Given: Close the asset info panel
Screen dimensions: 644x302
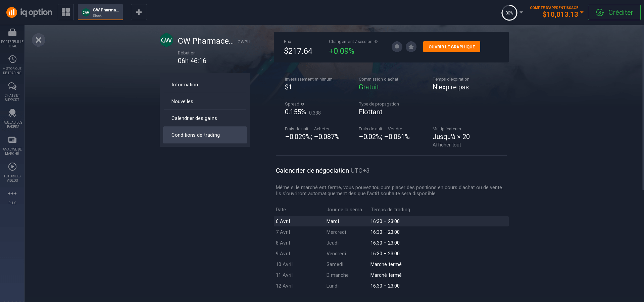Looking at the screenshot, I should coord(39,40).
